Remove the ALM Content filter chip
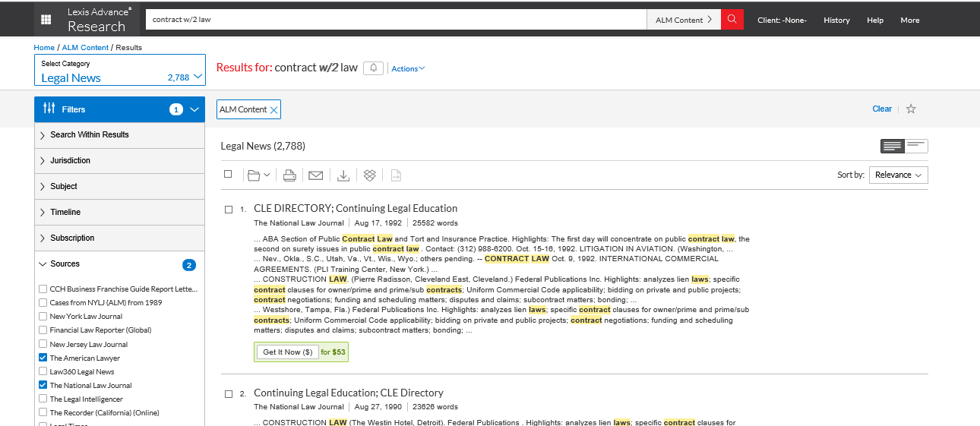The height and width of the screenshot is (426, 980). pos(274,110)
